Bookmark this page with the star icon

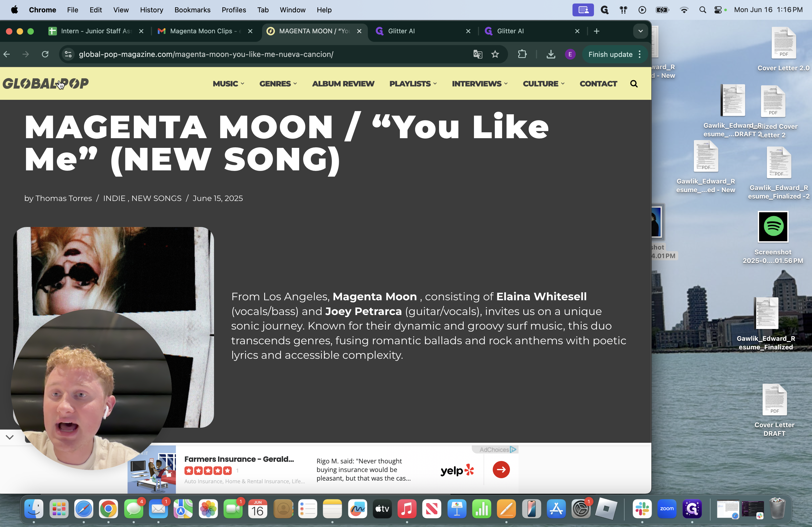click(x=495, y=54)
